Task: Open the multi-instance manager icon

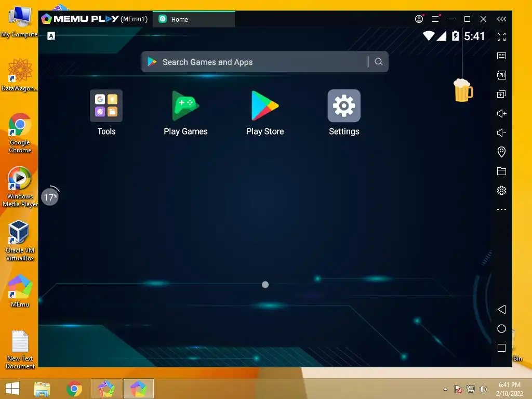Action: coord(501,95)
